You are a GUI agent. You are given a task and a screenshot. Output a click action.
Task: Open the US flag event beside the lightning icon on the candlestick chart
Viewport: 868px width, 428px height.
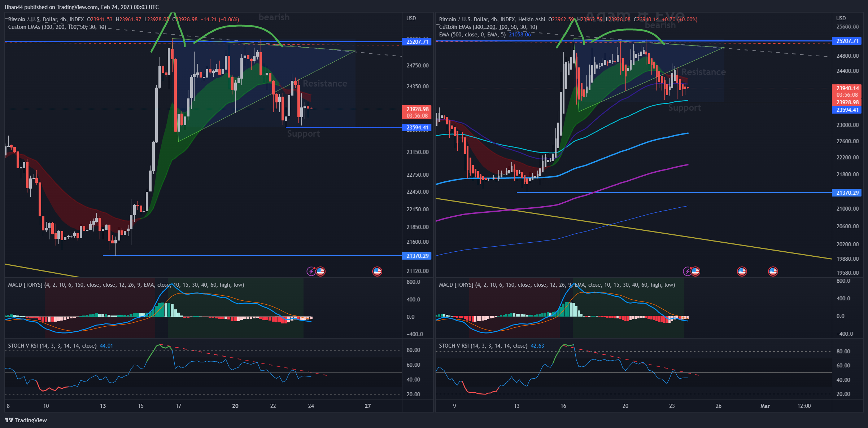coord(320,271)
